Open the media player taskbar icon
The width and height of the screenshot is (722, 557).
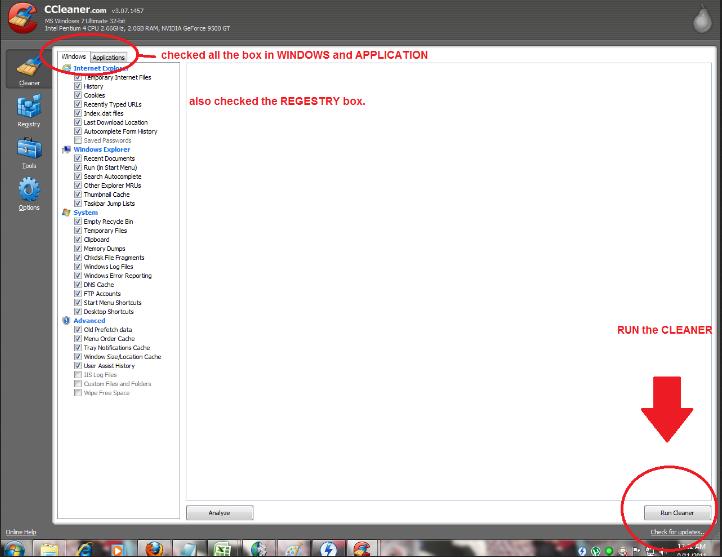(118, 549)
